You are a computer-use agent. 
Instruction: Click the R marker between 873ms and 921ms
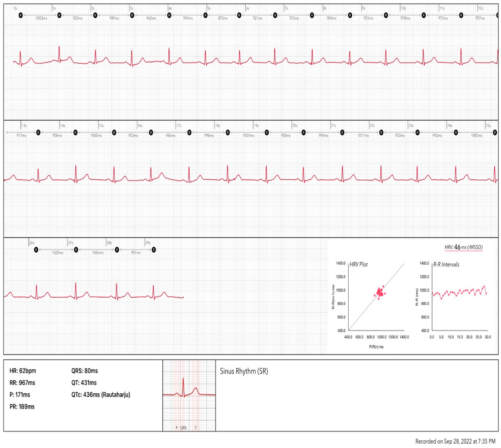click(239, 15)
